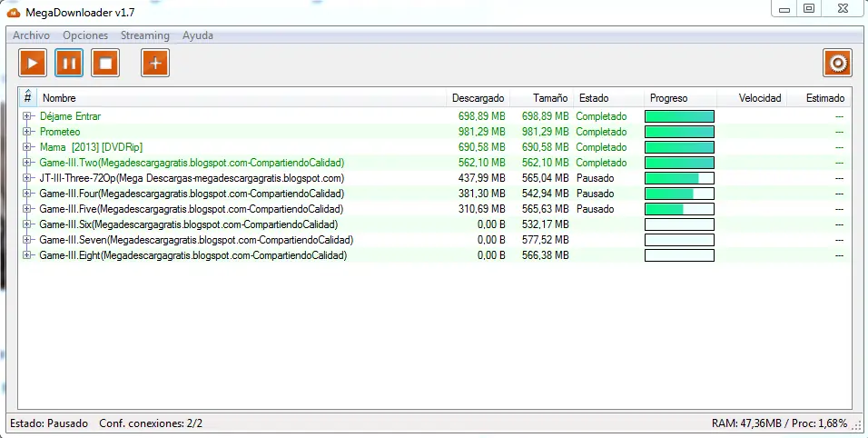Maximize the MegaDownloader window
868x438 pixels.
pyautogui.click(x=809, y=9)
